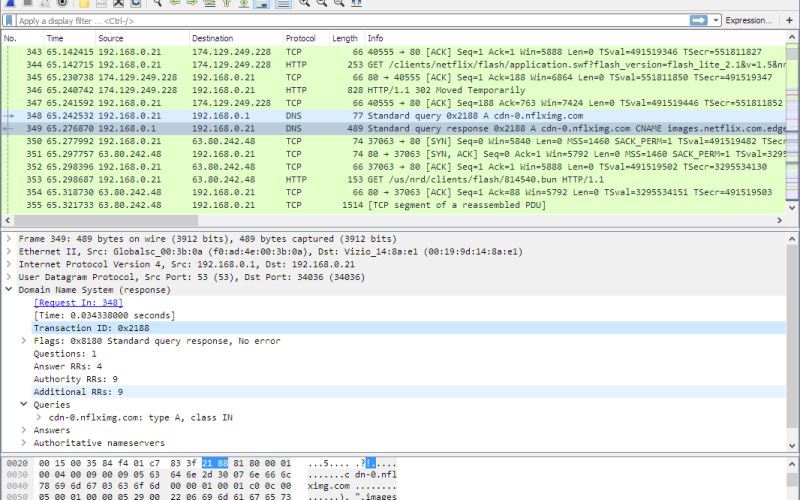
Task: Select packet 348 DNS standard query
Action: click(x=393, y=116)
